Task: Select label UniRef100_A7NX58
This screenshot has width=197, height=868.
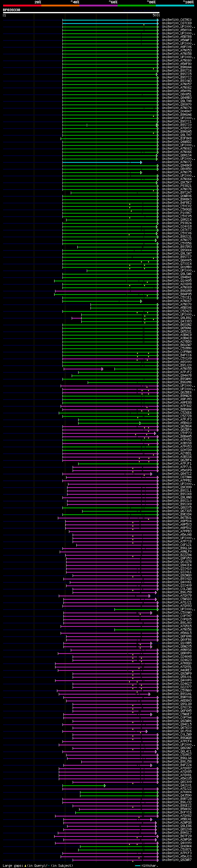Action: (x=177, y=54)
